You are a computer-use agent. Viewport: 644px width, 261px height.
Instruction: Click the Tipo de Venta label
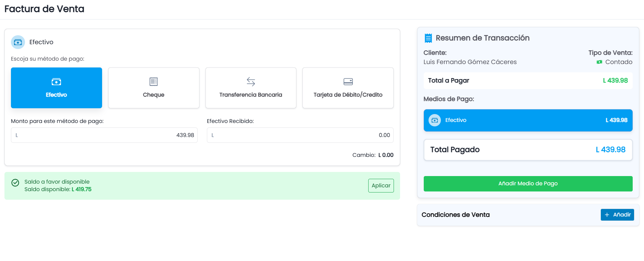pos(610,53)
